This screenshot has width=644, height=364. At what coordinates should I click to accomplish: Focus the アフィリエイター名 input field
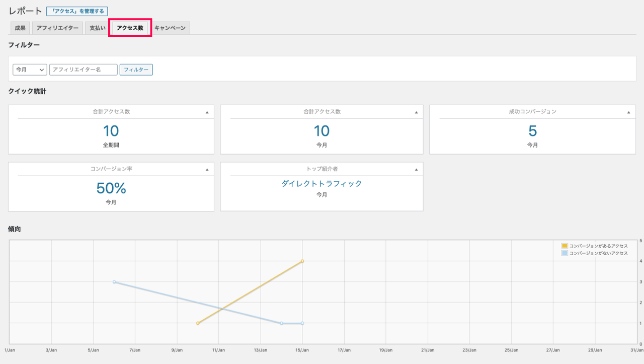point(83,69)
